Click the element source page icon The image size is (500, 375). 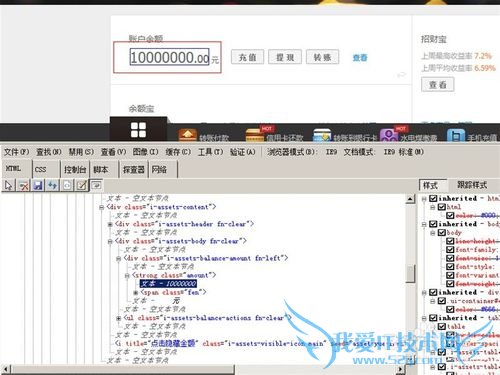67,185
